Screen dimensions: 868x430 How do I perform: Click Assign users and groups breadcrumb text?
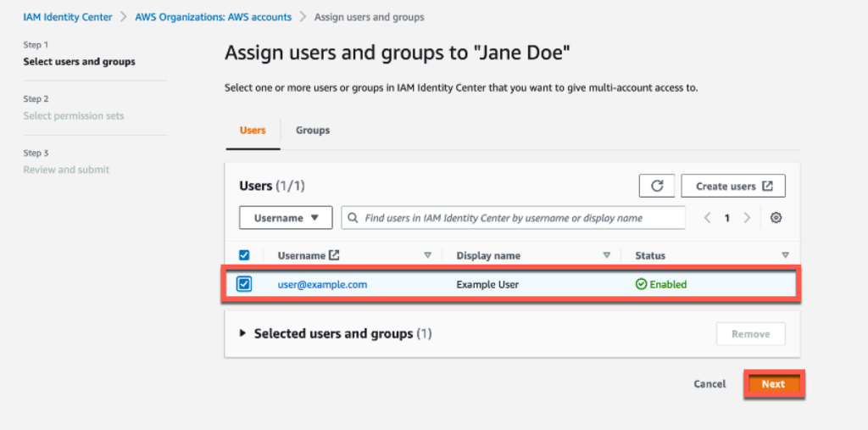point(370,17)
